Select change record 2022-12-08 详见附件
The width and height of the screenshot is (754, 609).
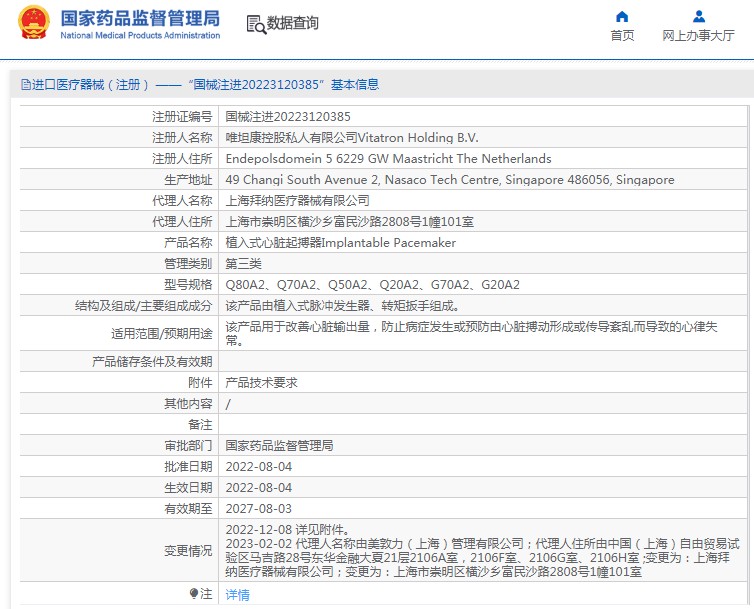[288, 530]
